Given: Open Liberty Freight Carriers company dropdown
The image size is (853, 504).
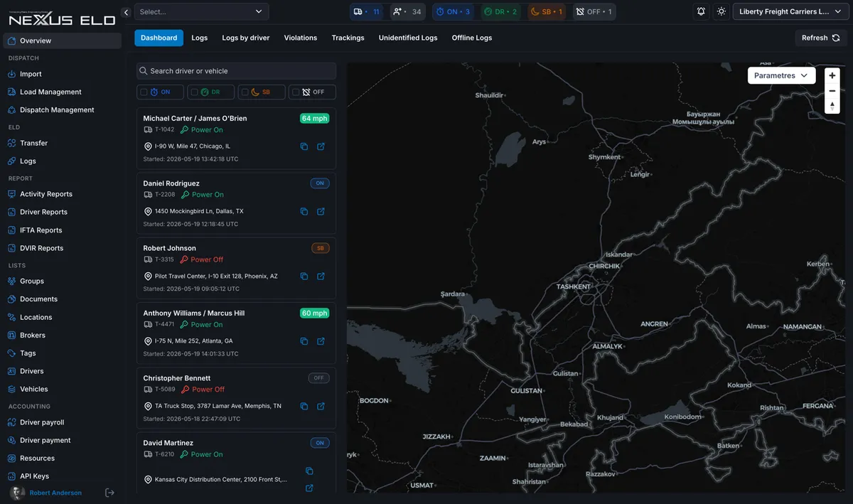Looking at the screenshot, I should pos(790,12).
